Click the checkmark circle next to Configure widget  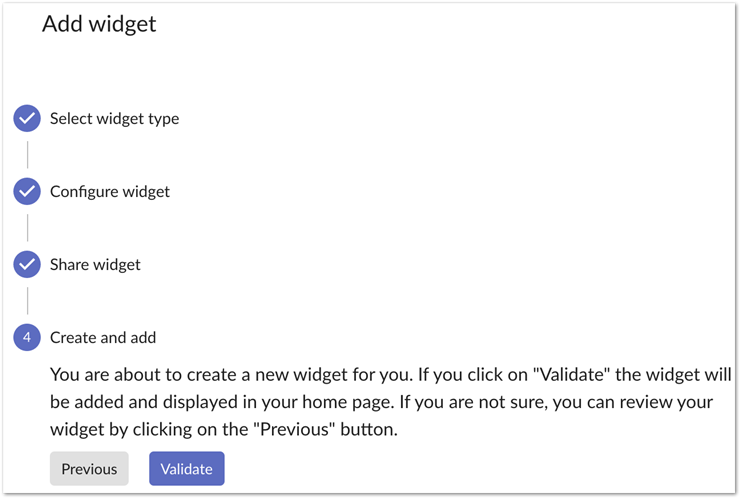tap(27, 191)
